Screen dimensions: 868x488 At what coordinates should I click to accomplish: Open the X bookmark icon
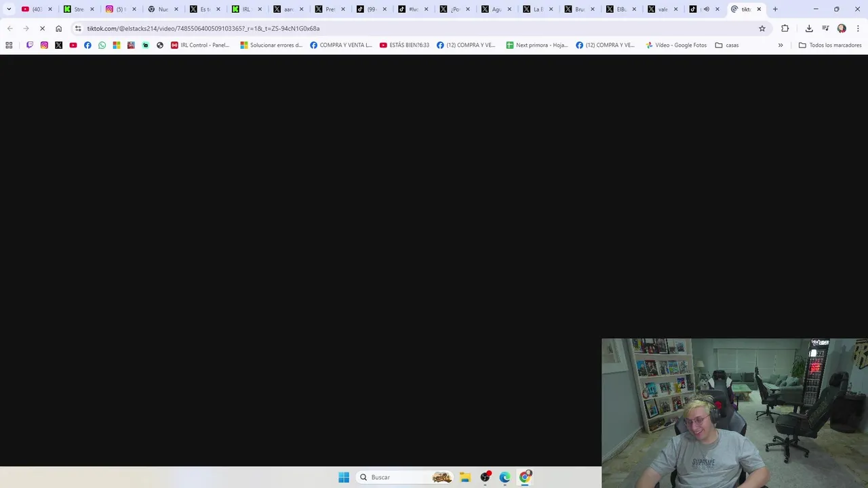pos(58,45)
